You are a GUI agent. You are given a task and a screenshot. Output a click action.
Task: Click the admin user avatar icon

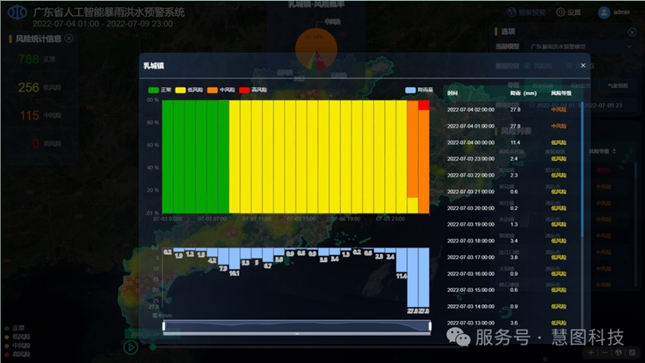pyautogui.click(x=604, y=12)
